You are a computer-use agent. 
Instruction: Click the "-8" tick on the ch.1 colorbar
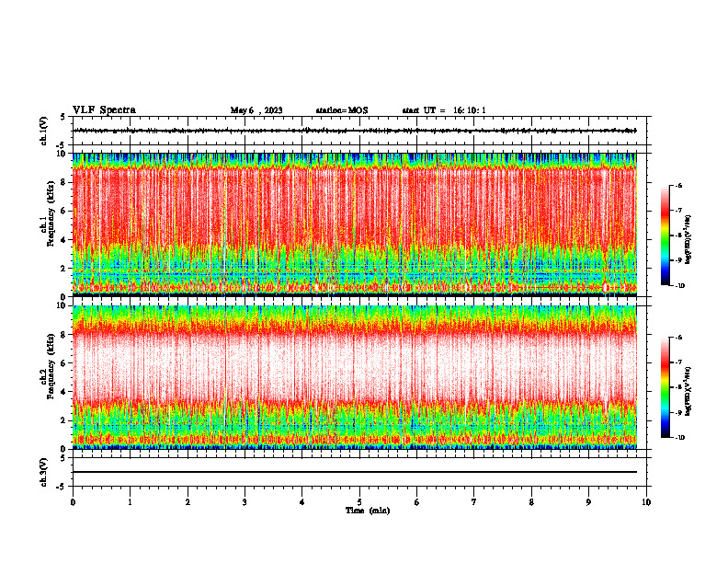click(678, 236)
